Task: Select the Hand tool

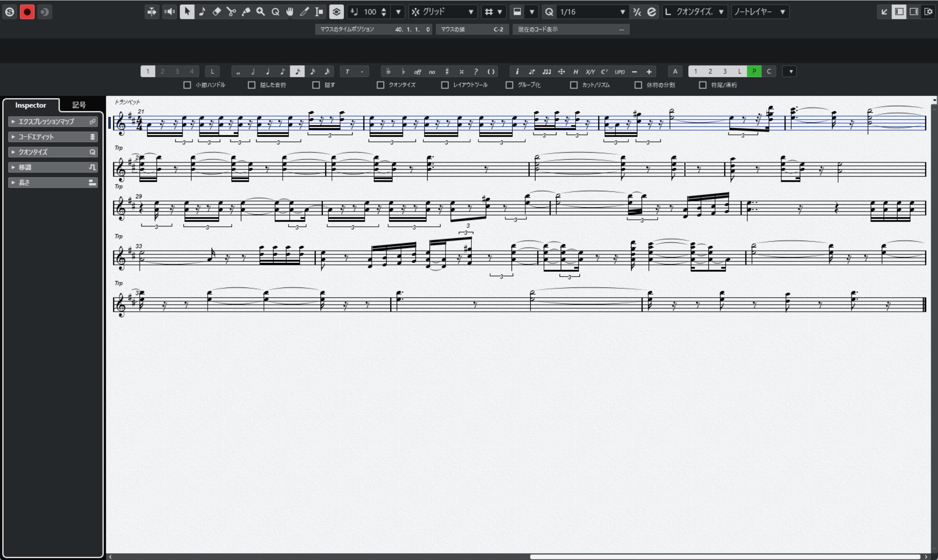Action: click(x=290, y=12)
